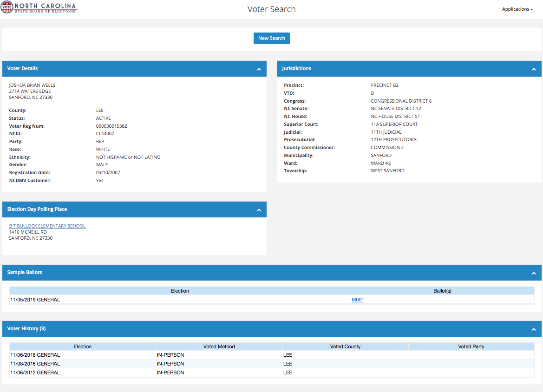Open the Applications dropdown menu
The image size is (543, 392).
(x=517, y=9)
